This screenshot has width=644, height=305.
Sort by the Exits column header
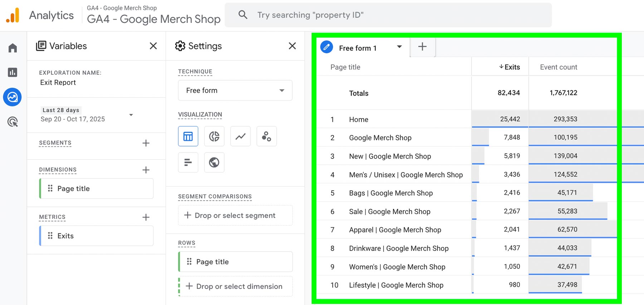[509, 67]
